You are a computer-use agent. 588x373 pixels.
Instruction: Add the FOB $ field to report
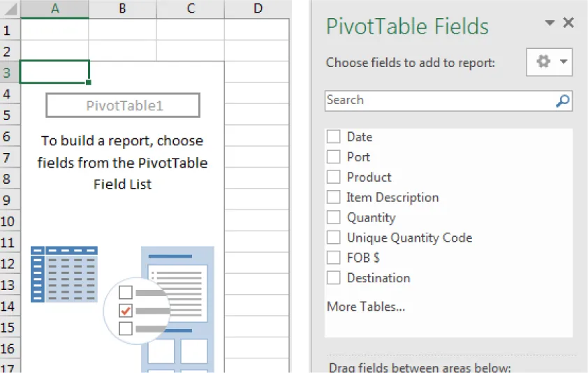tap(334, 258)
